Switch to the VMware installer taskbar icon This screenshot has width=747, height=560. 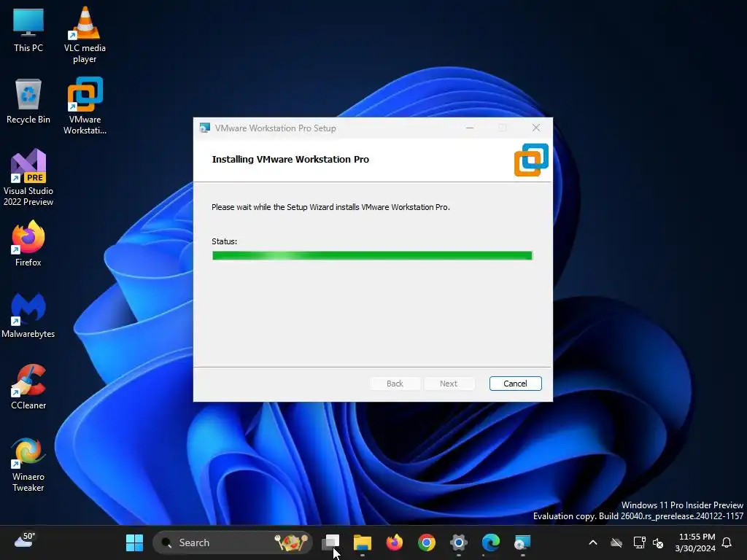click(522, 542)
